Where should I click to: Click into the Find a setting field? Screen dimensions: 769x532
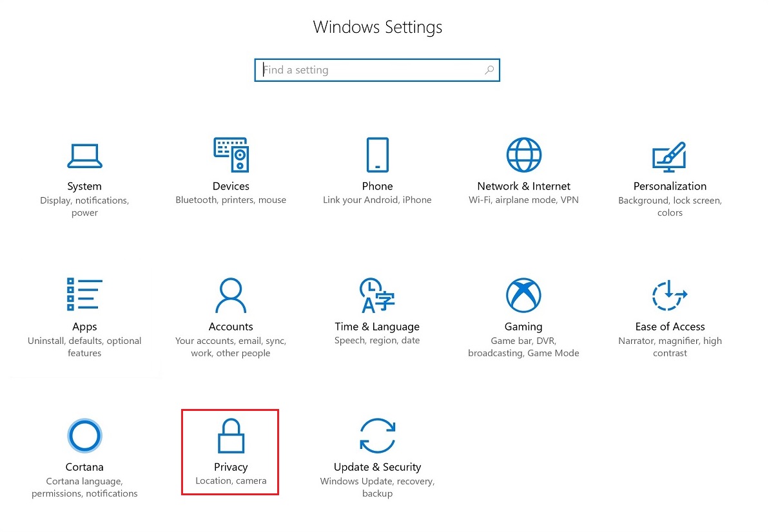pos(377,70)
